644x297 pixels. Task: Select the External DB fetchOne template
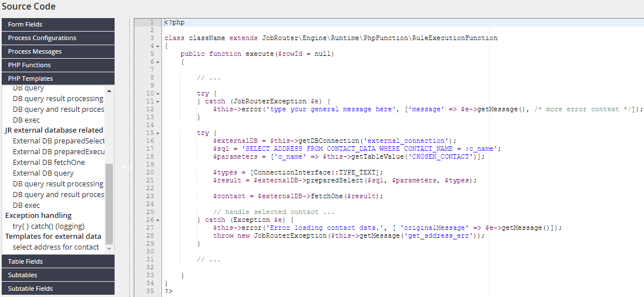coord(49,162)
